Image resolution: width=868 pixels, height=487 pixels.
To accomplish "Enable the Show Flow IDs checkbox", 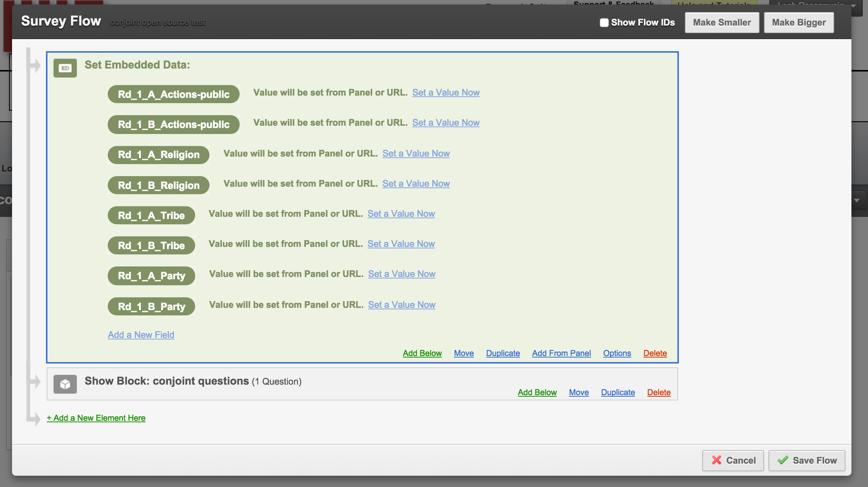I will [604, 23].
